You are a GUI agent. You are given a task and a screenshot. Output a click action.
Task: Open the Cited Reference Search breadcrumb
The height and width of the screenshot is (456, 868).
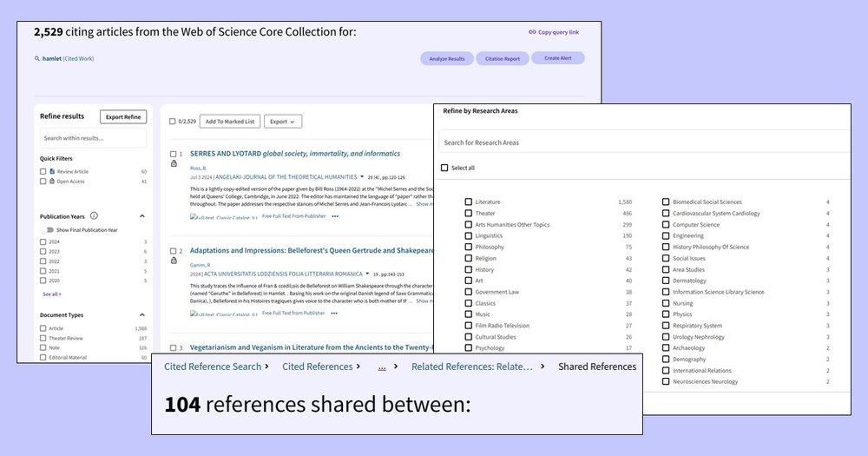click(213, 367)
